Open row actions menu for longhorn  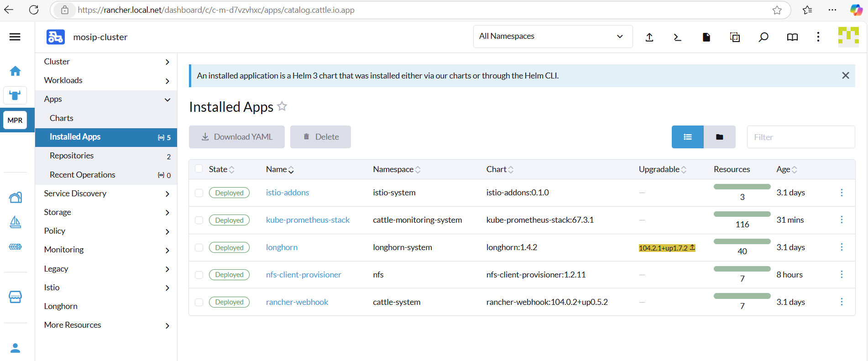[x=842, y=247]
